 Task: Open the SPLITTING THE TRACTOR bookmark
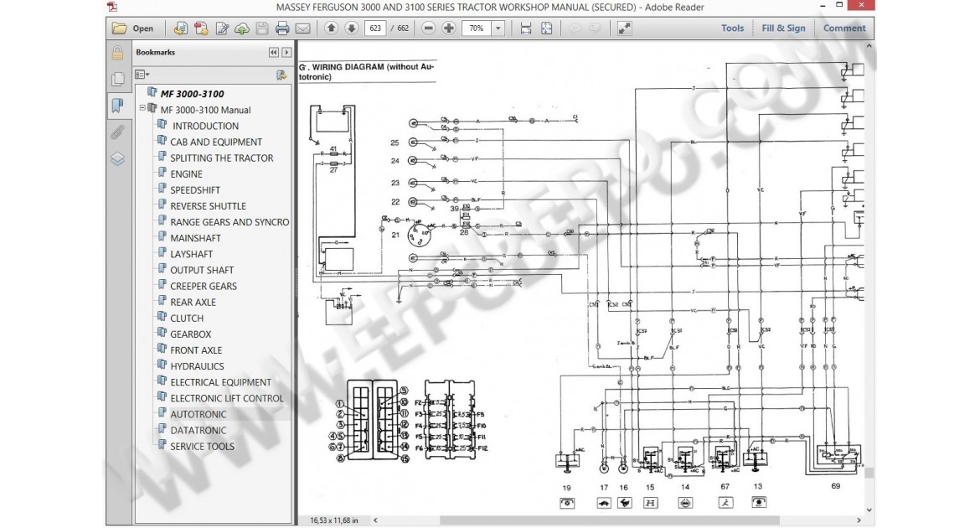point(222,158)
